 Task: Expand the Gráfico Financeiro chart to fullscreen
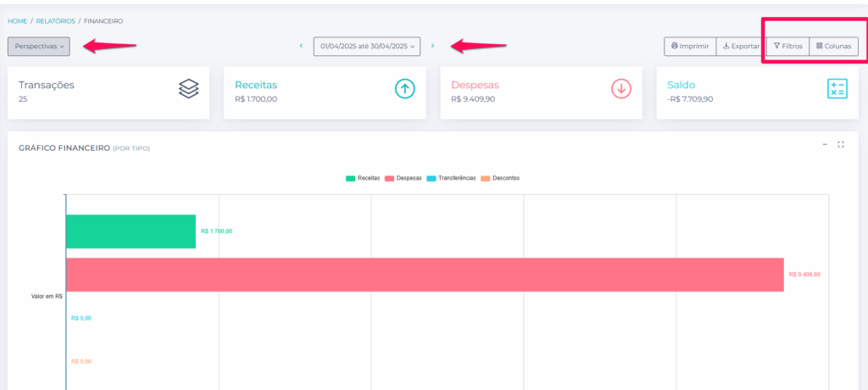841,145
